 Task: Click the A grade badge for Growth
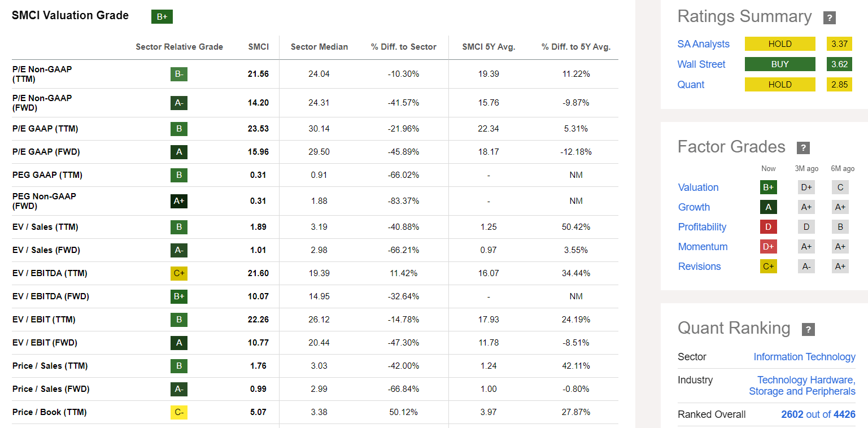point(768,207)
